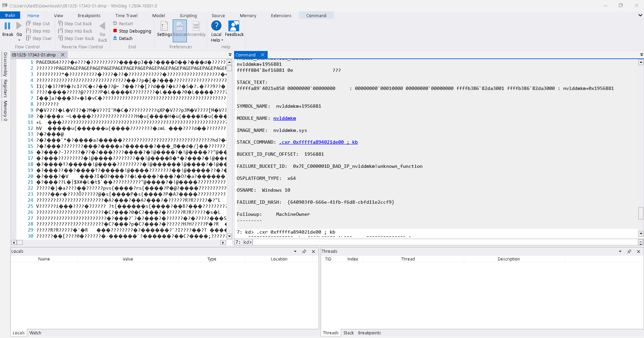Open debugger Settings
This screenshot has height=338, width=644.
[x=164, y=29]
